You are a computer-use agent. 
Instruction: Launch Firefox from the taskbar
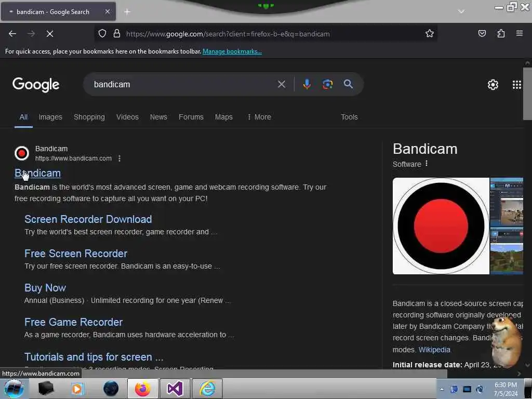coord(142,389)
